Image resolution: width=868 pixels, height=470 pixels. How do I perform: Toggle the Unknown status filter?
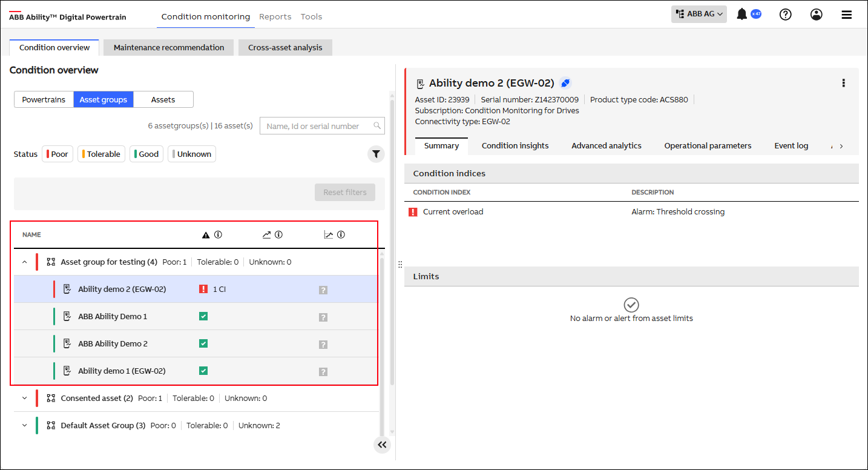coord(191,154)
